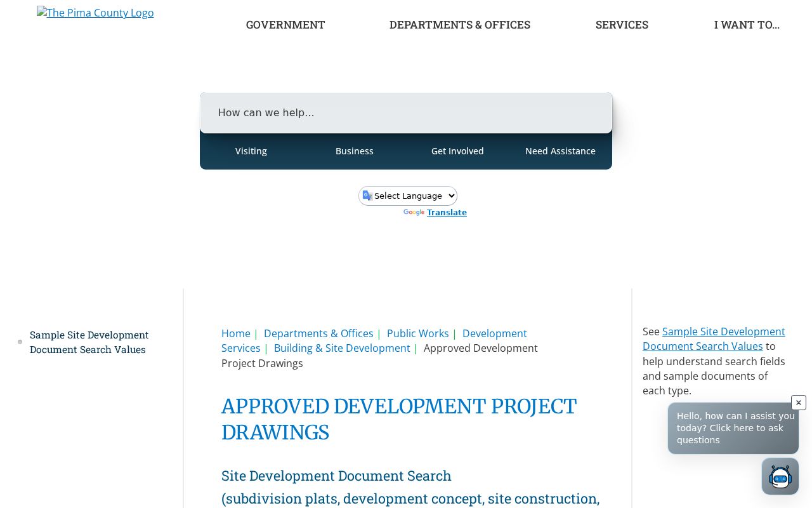Open the Government menu
812x508 pixels.
[285, 25]
